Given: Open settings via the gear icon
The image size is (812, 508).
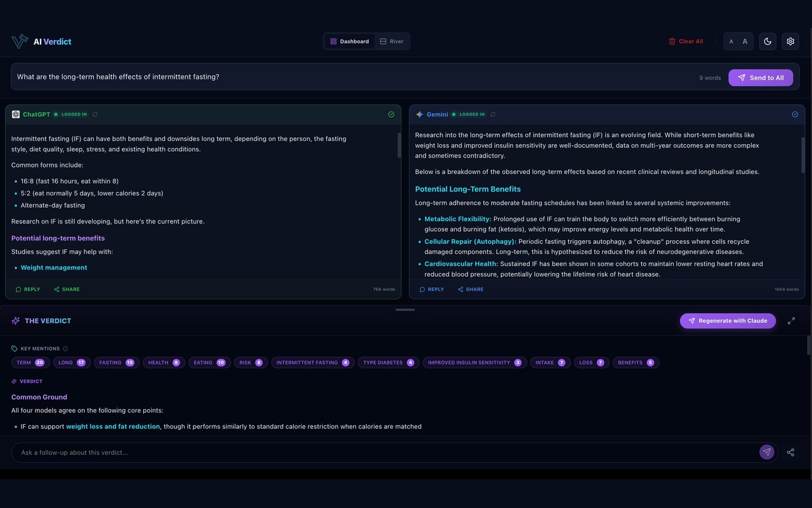Looking at the screenshot, I should 790,41.
